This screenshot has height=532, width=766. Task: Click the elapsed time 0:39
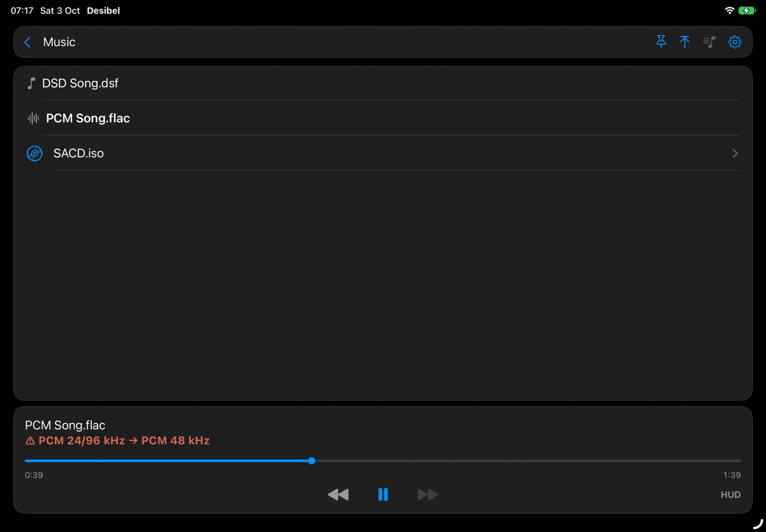pos(34,475)
